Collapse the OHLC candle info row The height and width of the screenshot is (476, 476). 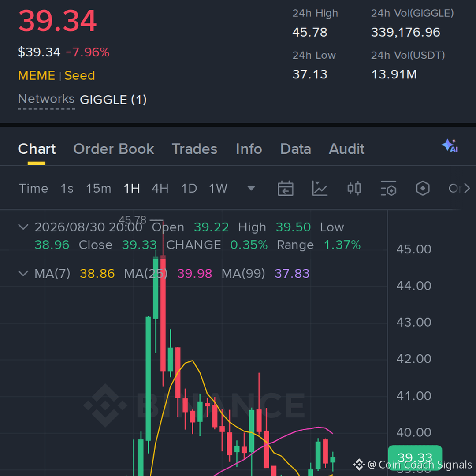[x=23, y=227]
